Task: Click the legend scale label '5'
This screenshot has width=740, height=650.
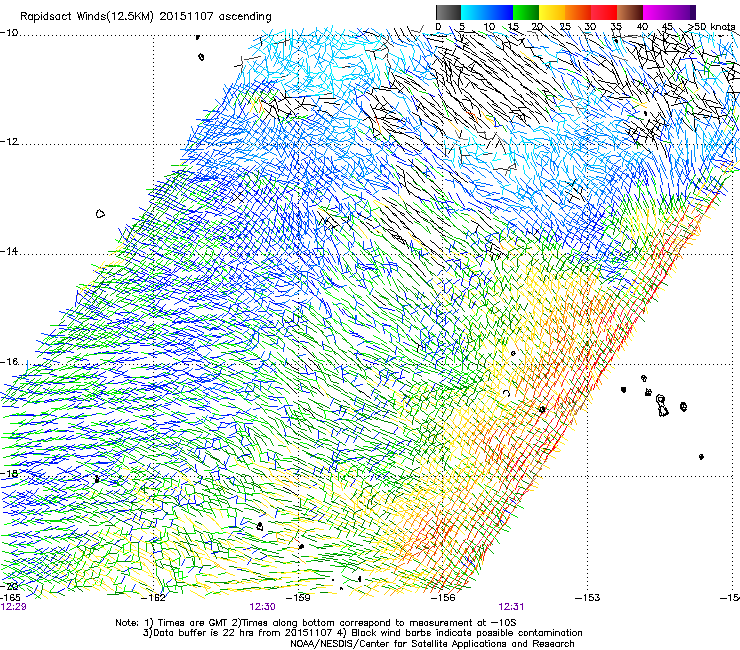Action: pyautogui.click(x=462, y=26)
